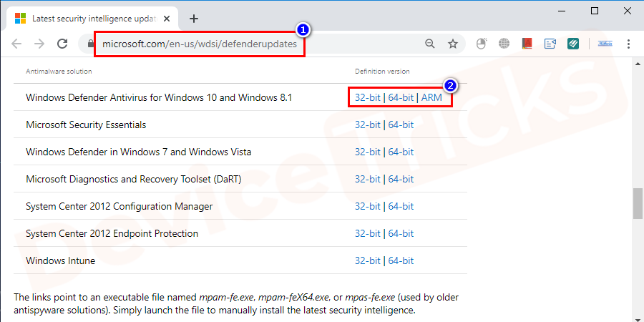The height and width of the screenshot is (322, 644).
Task: Download 64-bit Windows Defender Antivirus definition
Action: click(401, 98)
